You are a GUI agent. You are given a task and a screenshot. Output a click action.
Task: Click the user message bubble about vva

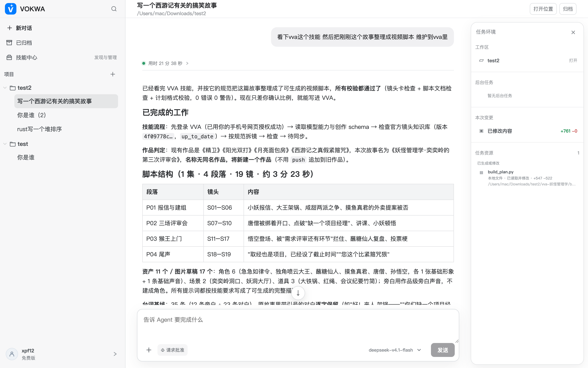pos(362,37)
